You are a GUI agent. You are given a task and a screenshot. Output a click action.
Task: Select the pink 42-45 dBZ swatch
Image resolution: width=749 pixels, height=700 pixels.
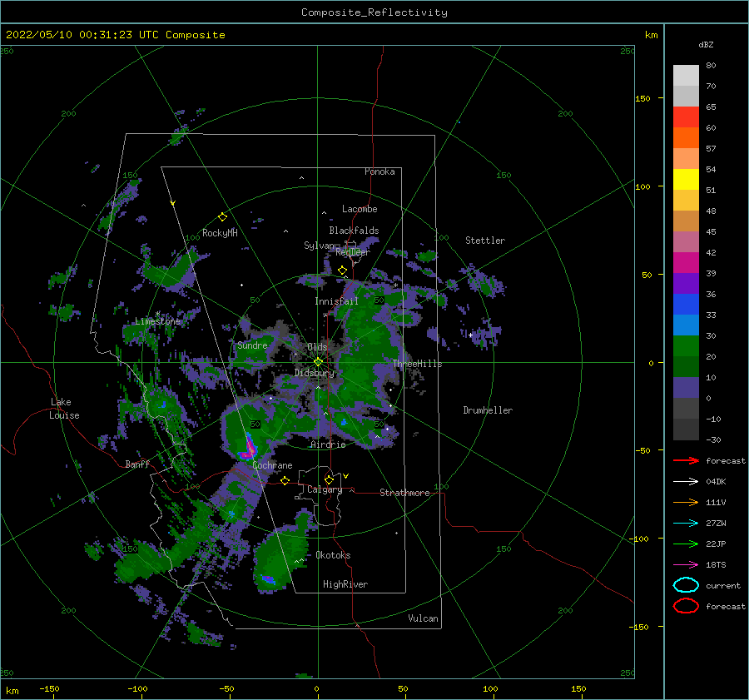click(686, 241)
